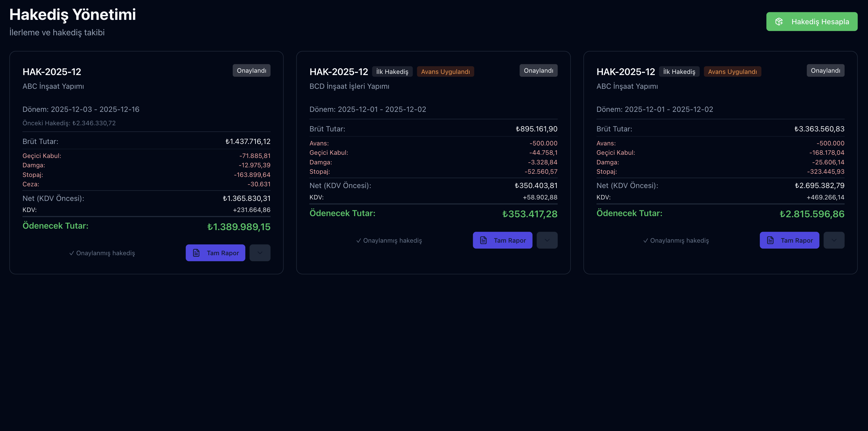Click Onaylandı badge on BCD İnşaat card
868x431 pixels.
click(538, 70)
